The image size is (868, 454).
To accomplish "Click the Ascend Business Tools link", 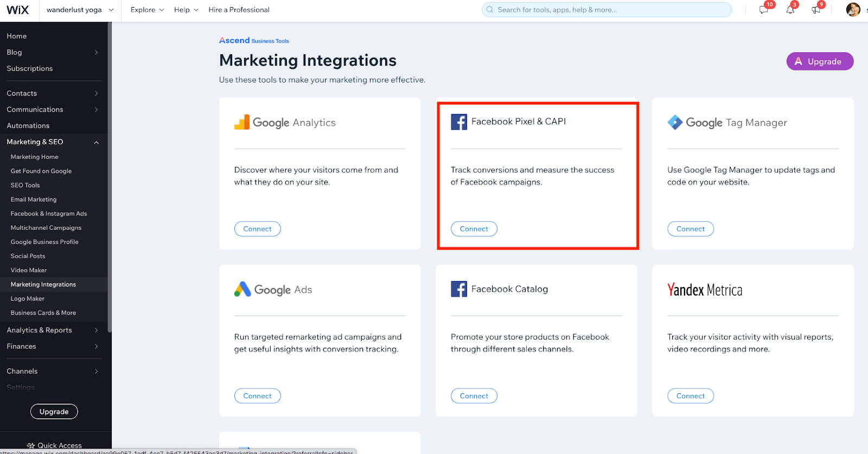I will [x=253, y=41].
